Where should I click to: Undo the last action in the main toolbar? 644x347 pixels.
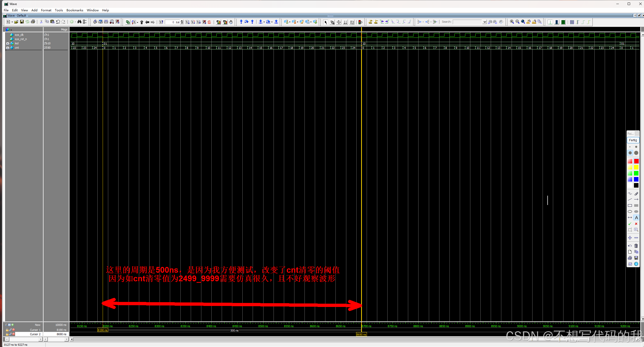coord(58,22)
